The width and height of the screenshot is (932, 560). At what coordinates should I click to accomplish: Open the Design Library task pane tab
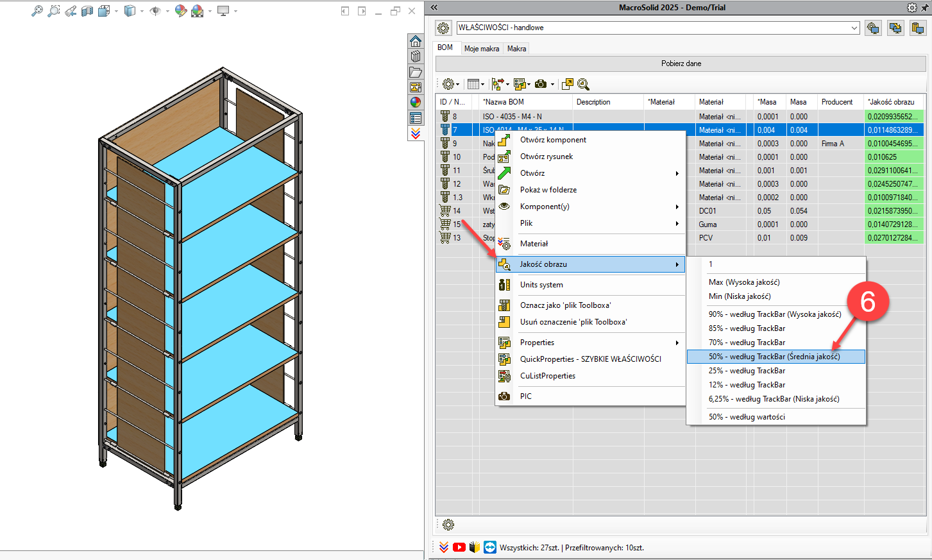click(416, 56)
